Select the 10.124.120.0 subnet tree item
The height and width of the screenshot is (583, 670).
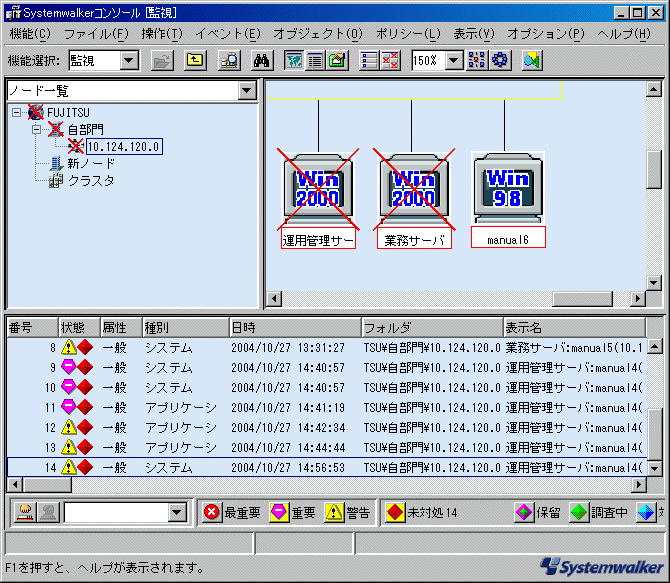tap(124, 147)
